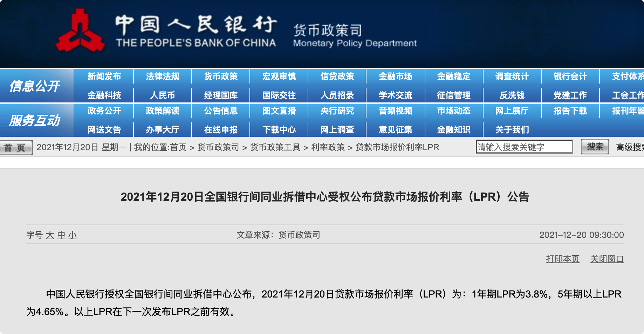Click the search keyword input field
Viewport: 644px width, 334px height.
[524, 147]
